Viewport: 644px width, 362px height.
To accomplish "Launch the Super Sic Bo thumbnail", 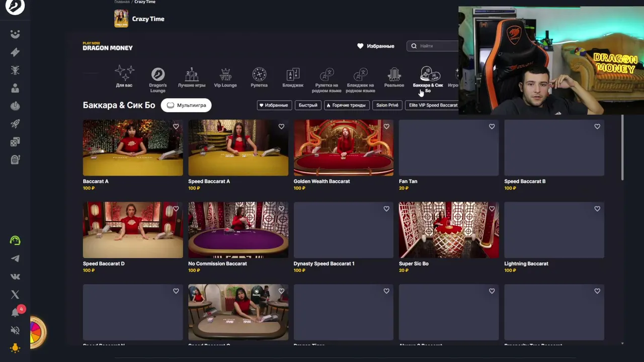I will (449, 230).
